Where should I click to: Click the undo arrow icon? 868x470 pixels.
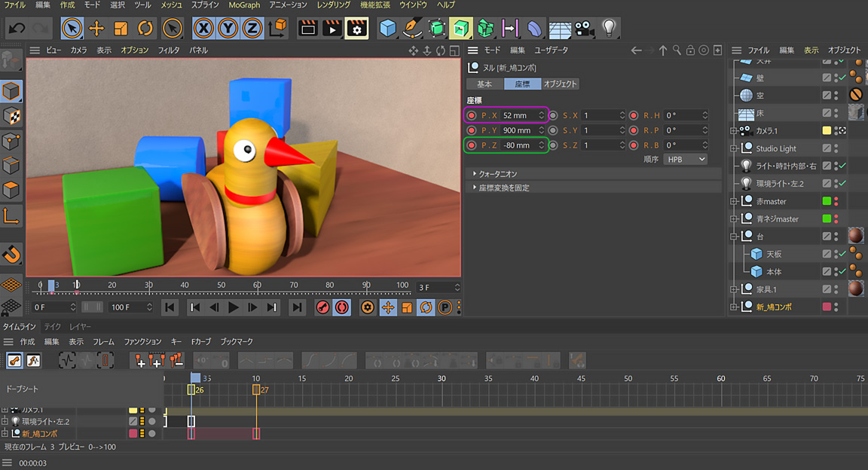16,29
